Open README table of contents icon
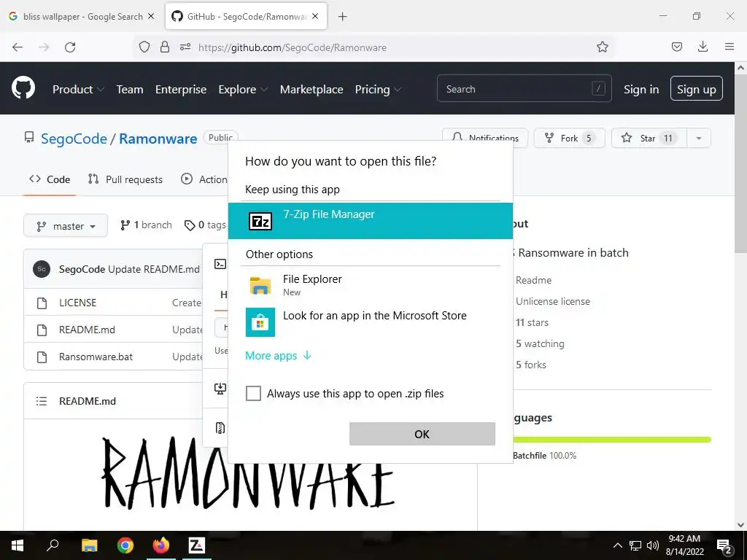The height and width of the screenshot is (560, 747). [42, 401]
